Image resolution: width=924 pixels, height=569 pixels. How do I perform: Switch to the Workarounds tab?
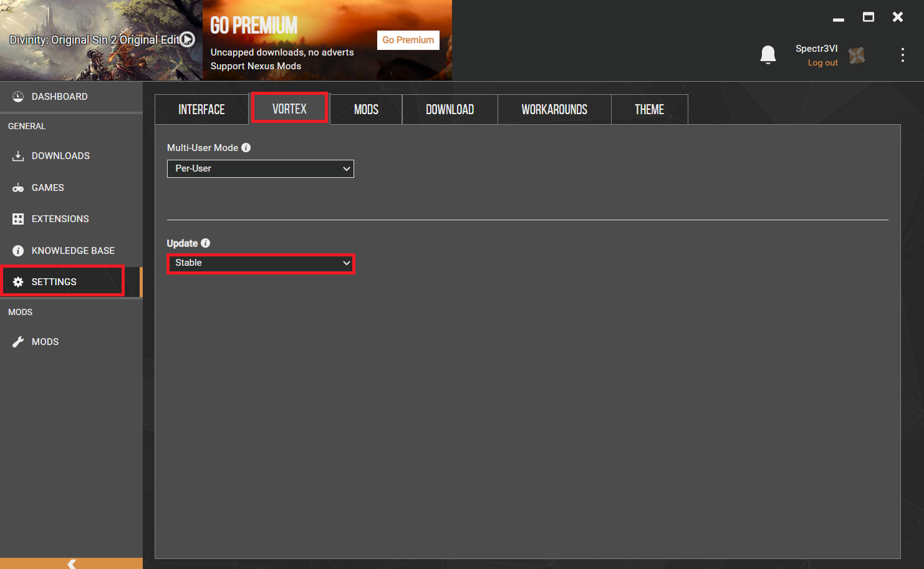click(x=554, y=110)
